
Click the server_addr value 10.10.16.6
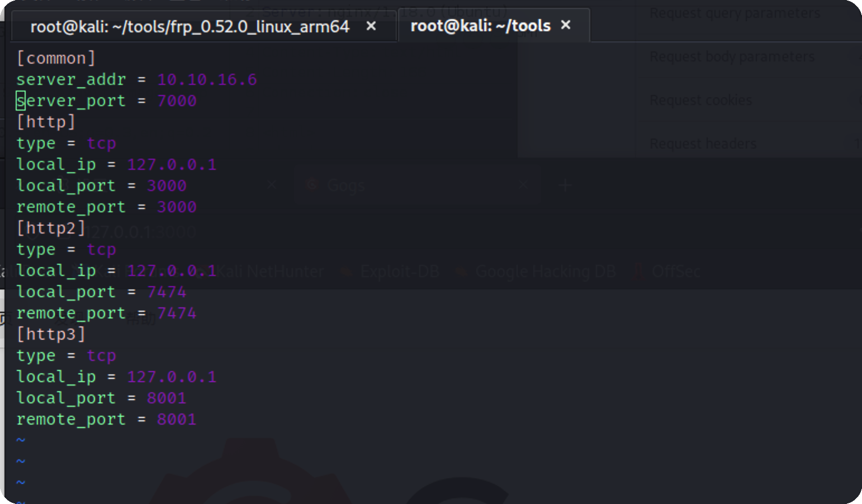pyautogui.click(x=207, y=79)
